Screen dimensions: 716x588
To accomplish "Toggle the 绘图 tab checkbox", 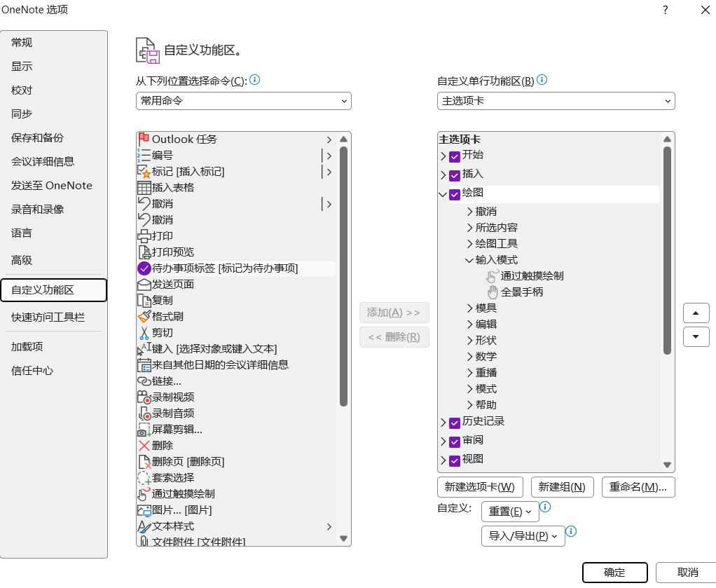I will click(455, 195).
